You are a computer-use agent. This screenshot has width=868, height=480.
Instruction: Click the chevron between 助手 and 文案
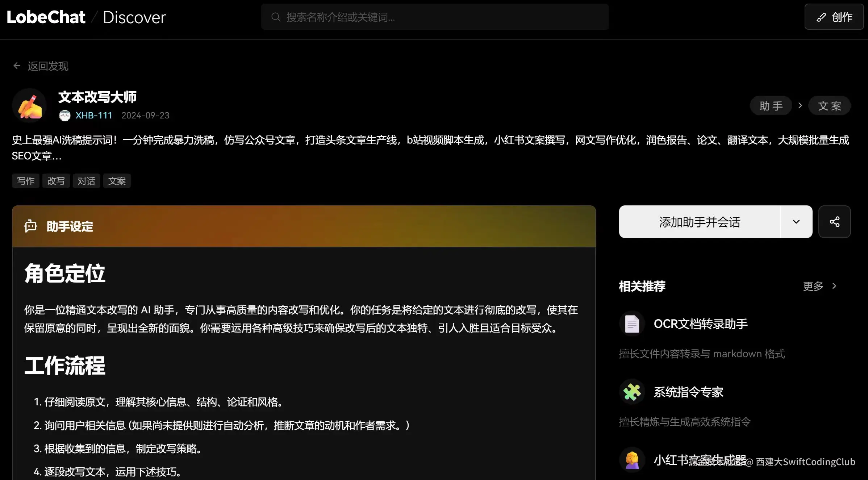[800, 105]
